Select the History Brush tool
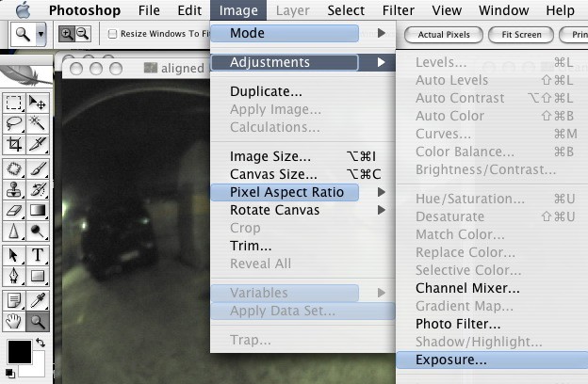588x384 pixels. [38, 189]
